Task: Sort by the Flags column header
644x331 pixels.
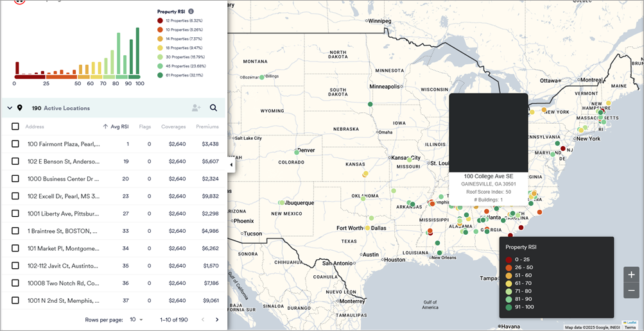Action: [x=145, y=127]
